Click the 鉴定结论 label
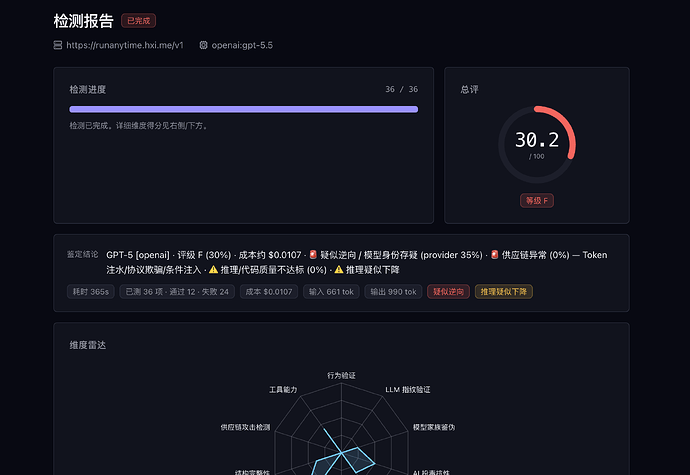The width and height of the screenshot is (690, 475). (x=83, y=254)
